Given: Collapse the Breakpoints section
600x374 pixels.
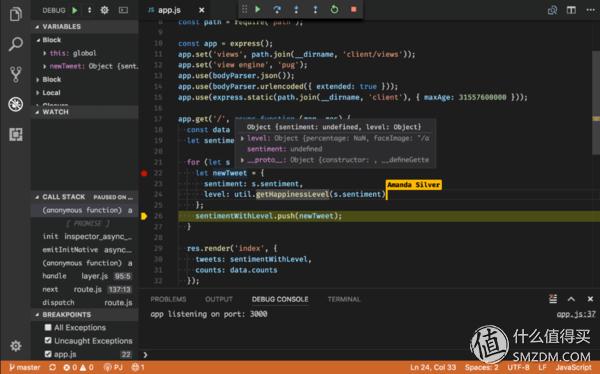Looking at the screenshot, I should pyautogui.click(x=37, y=315).
